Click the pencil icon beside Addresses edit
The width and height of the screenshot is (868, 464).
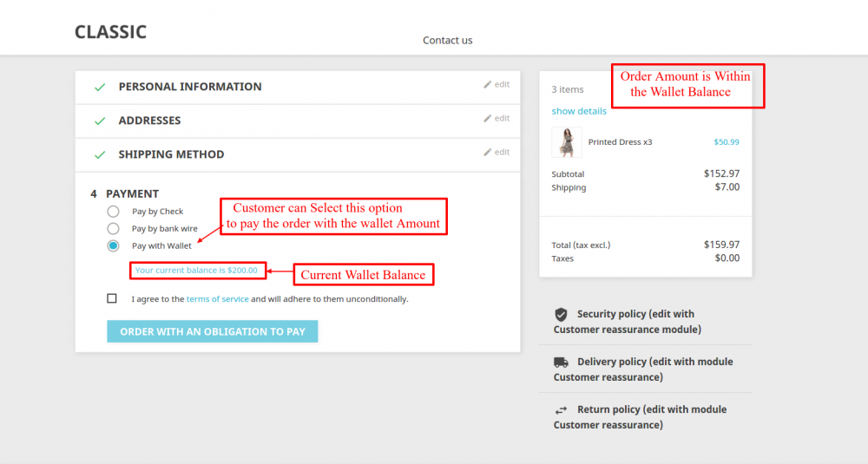coord(487,118)
